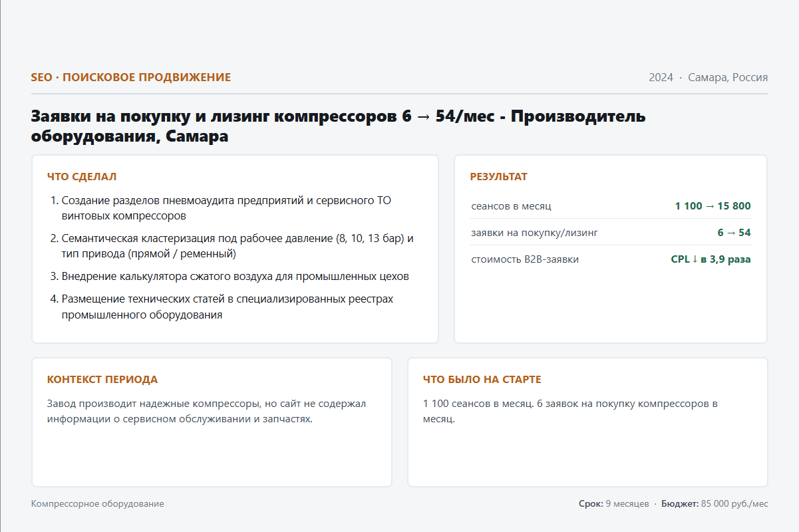Click the 'ЧТО СДЕЛАЛ' section heading
Viewport: 799px width, 532px height.
tap(82, 176)
